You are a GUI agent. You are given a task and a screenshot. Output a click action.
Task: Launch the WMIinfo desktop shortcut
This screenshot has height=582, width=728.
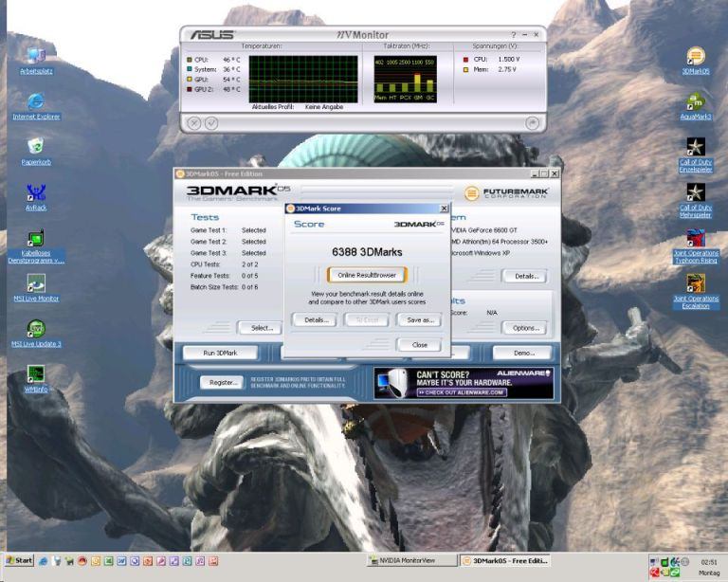pos(36,379)
